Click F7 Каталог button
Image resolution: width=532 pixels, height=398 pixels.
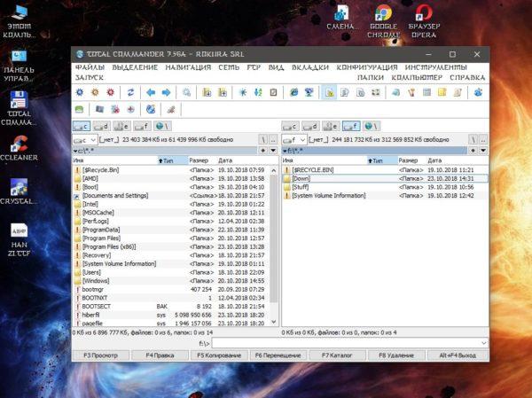coord(337,355)
